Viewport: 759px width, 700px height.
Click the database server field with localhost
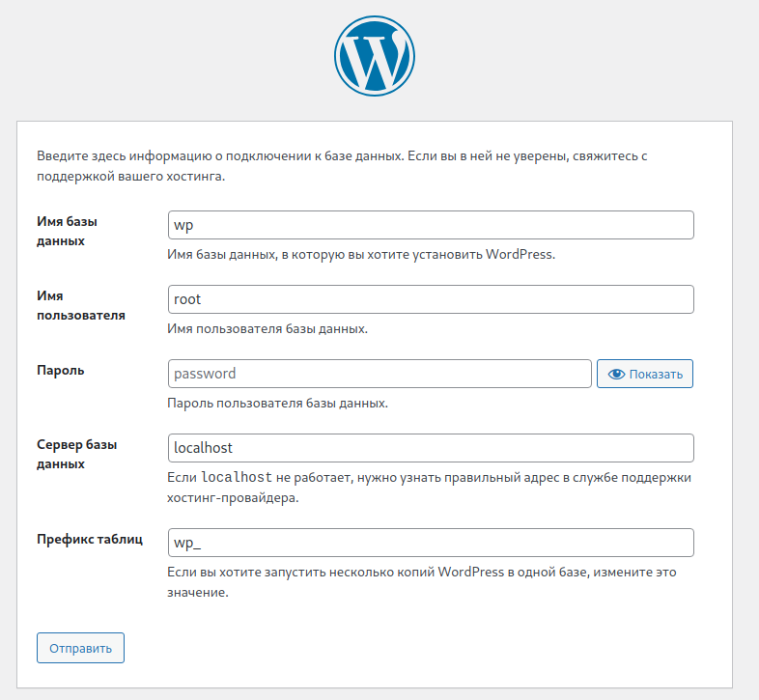[431, 448]
